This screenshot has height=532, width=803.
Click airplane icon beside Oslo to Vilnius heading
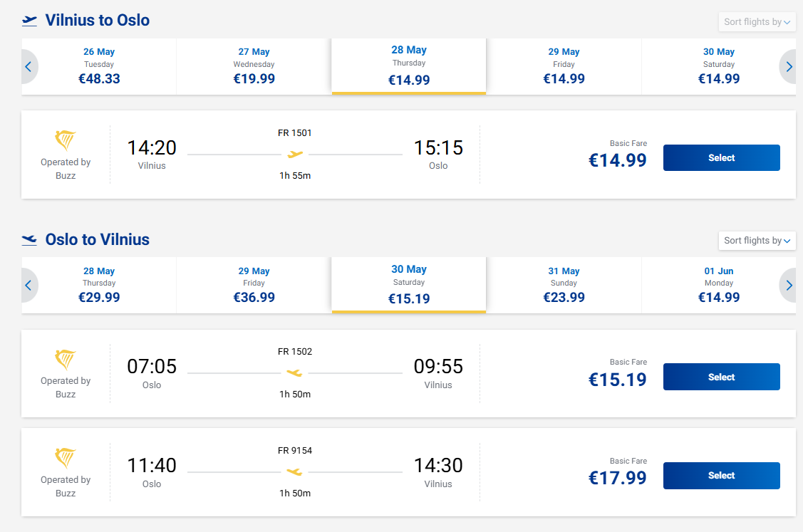[29, 239]
